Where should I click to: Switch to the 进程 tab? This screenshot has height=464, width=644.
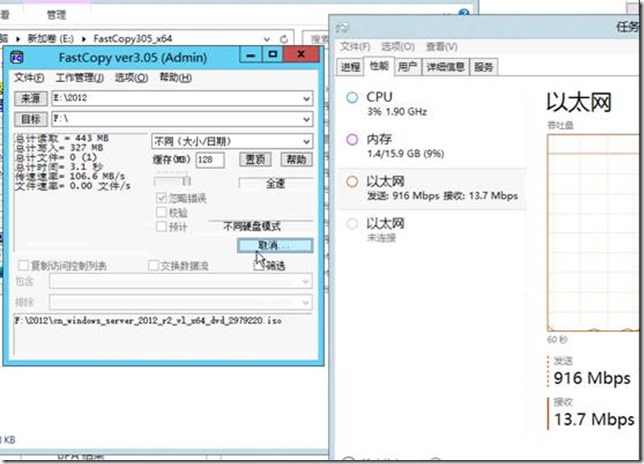click(x=350, y=67)
